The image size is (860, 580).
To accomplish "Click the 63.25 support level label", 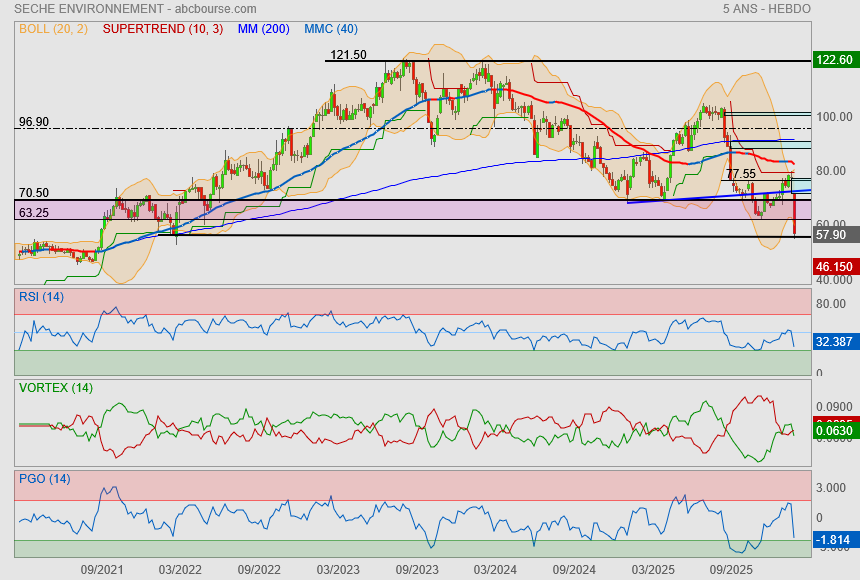I will (x=34, y=212).
